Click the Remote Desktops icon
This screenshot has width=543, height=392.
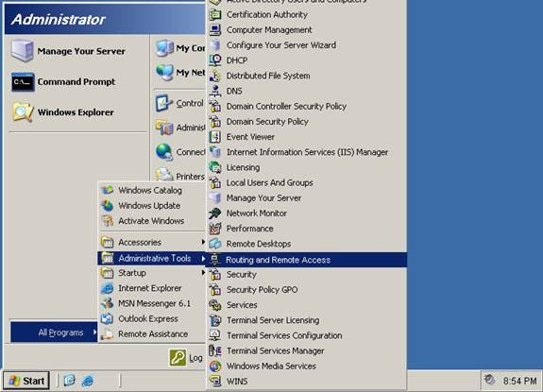(215, 244)
